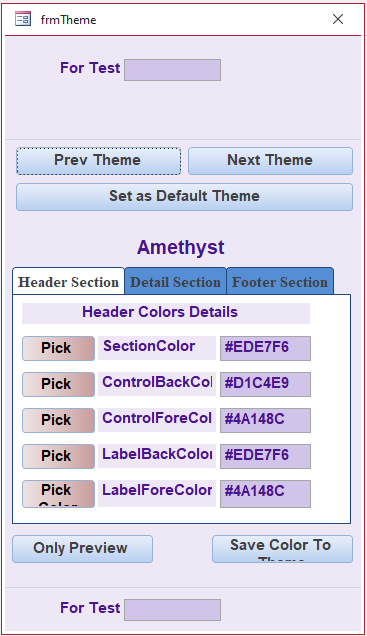Pick a color for ControlBackColor

pos(58,385)
